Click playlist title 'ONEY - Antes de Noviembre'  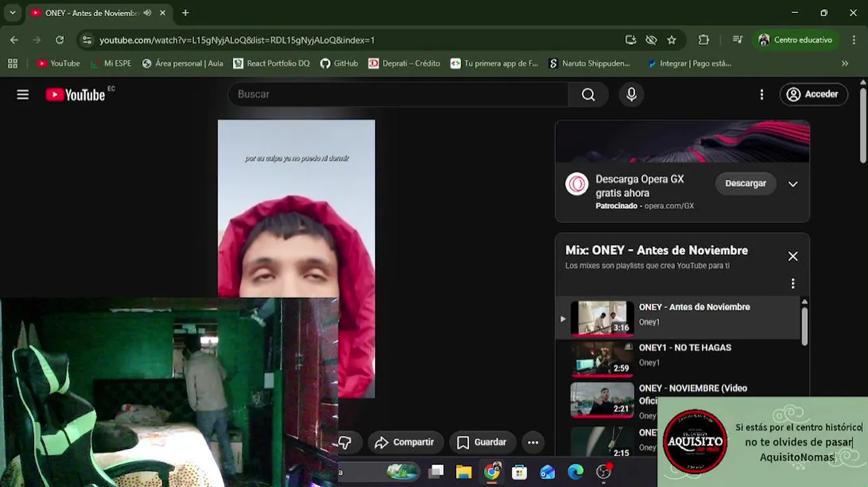point(694,307)
